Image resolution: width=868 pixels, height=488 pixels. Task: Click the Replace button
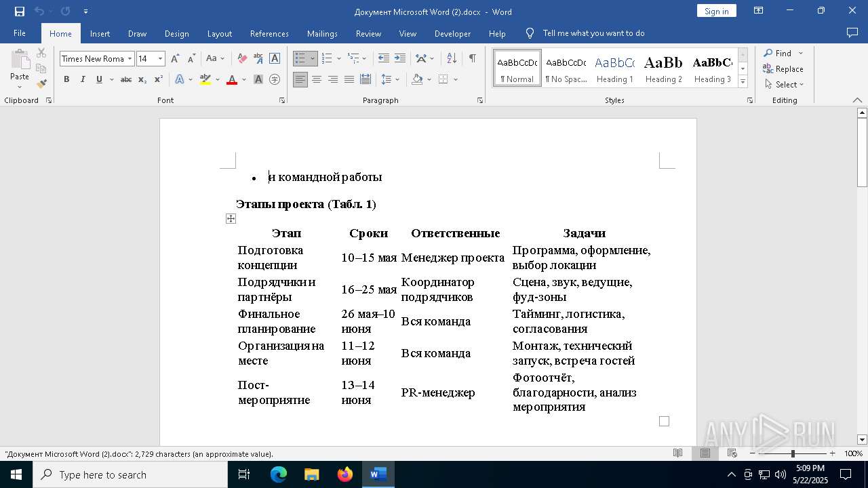tap(783, 69)
